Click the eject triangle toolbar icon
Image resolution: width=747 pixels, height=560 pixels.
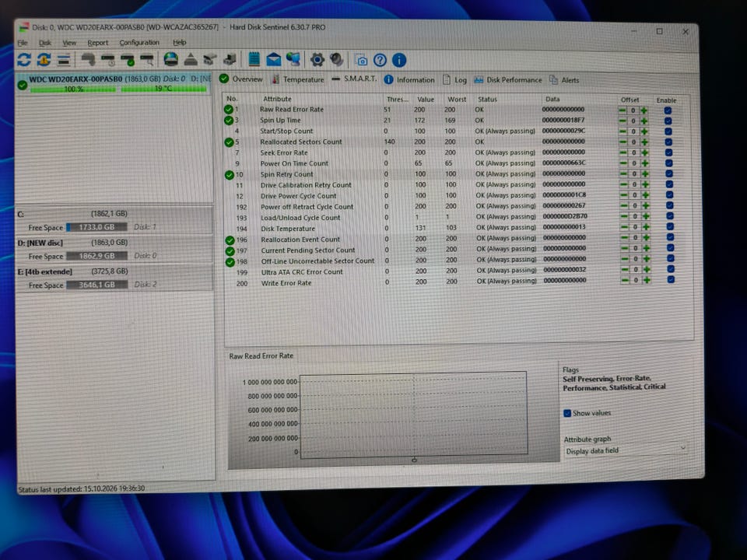pos(191,60)
